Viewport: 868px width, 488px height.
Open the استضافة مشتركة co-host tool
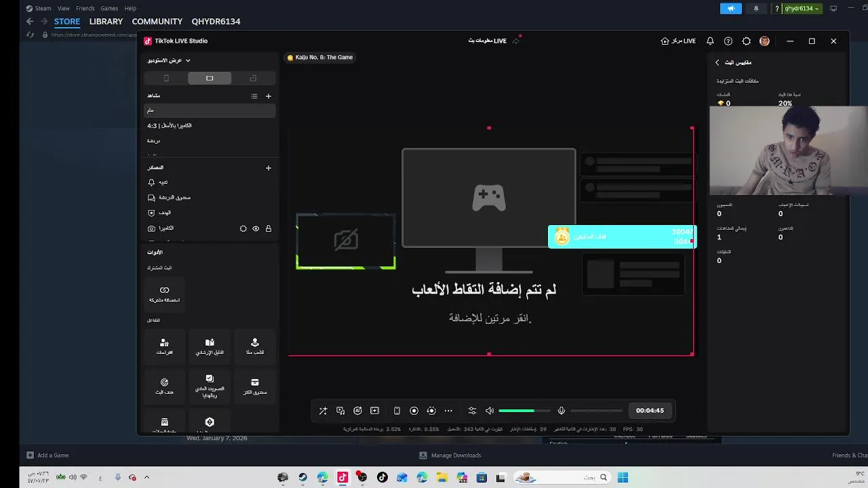click(x=164, y=294)
